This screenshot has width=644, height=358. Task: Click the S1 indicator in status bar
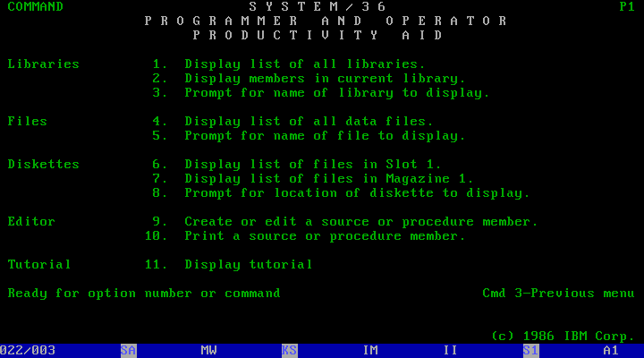click(530, 351)
